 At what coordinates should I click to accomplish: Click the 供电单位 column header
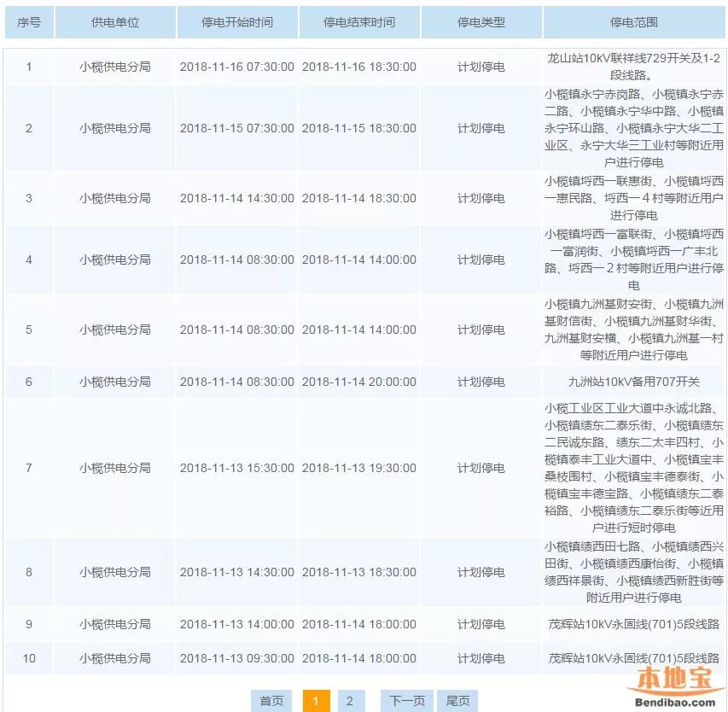pyautogui.click(x=115, y=22)
